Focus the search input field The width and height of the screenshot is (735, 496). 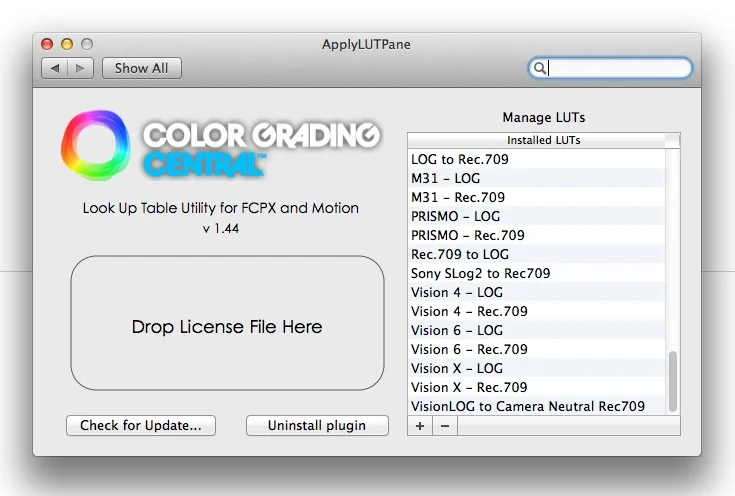[610, 68]
